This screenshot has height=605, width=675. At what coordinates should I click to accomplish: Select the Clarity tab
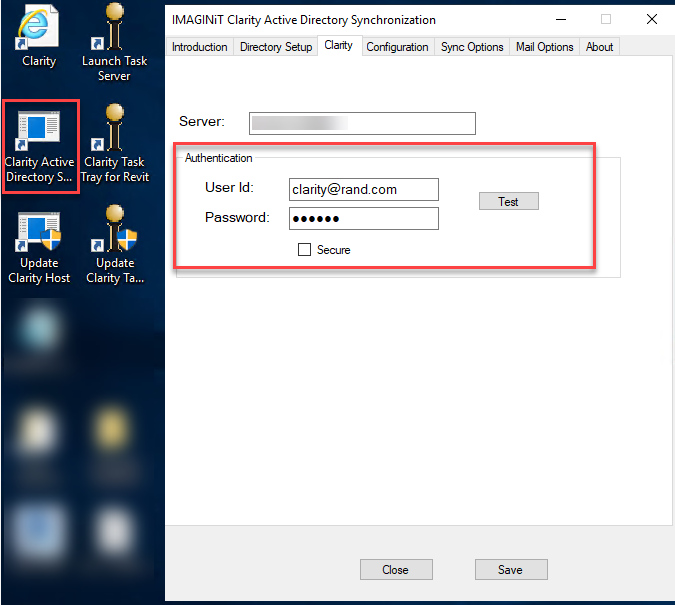338,46
